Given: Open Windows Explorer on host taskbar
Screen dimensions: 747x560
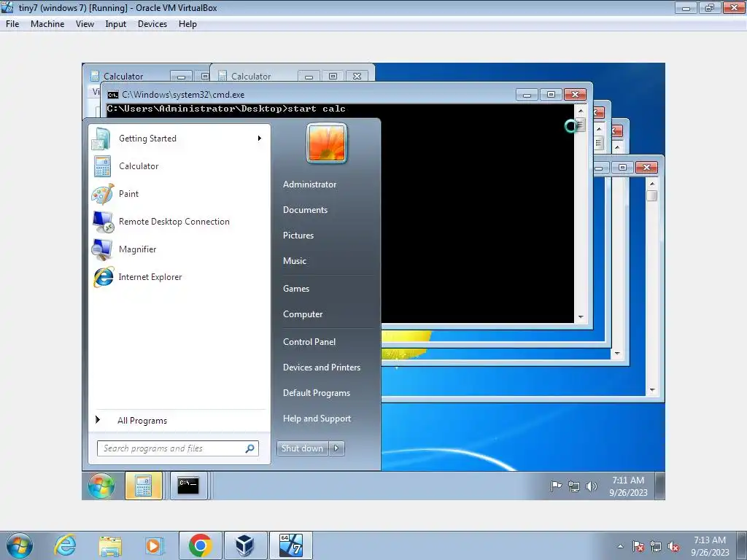Looking at the screenshot, I should (110, 545).
